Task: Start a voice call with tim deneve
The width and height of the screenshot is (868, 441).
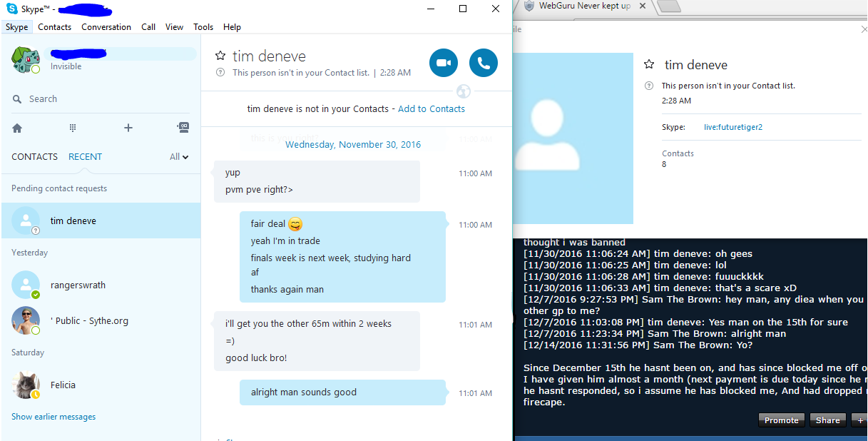Action: [484, 63]
